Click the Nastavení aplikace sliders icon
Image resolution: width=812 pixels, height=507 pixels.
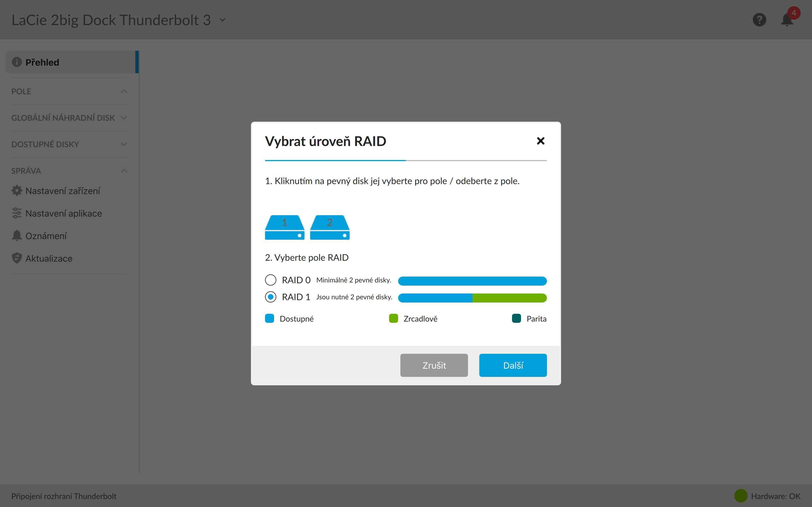(16, 213)
